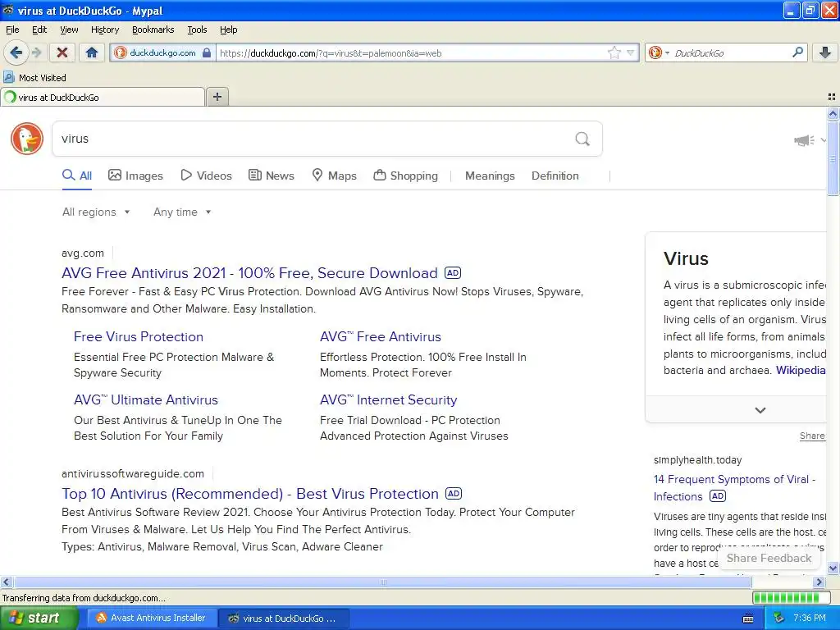Stop loading with the red X button
Viewport: 840px width, 630px height.
pyautogui.click(x=62, y=52)
